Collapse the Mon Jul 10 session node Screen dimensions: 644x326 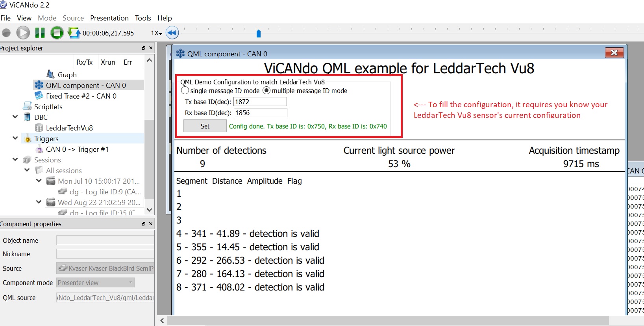point(39,181)
